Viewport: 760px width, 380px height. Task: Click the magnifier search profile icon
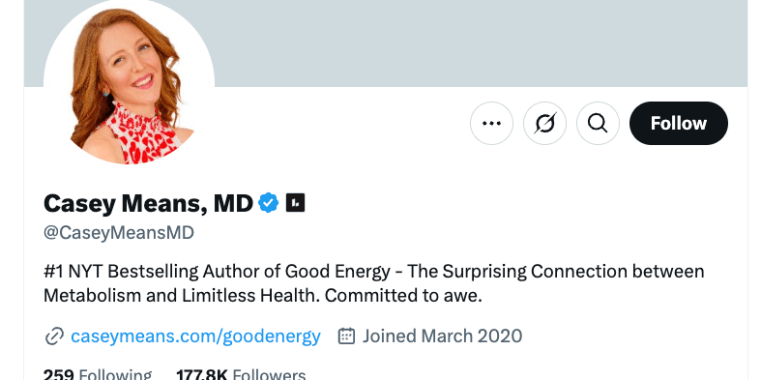point(598,123)
